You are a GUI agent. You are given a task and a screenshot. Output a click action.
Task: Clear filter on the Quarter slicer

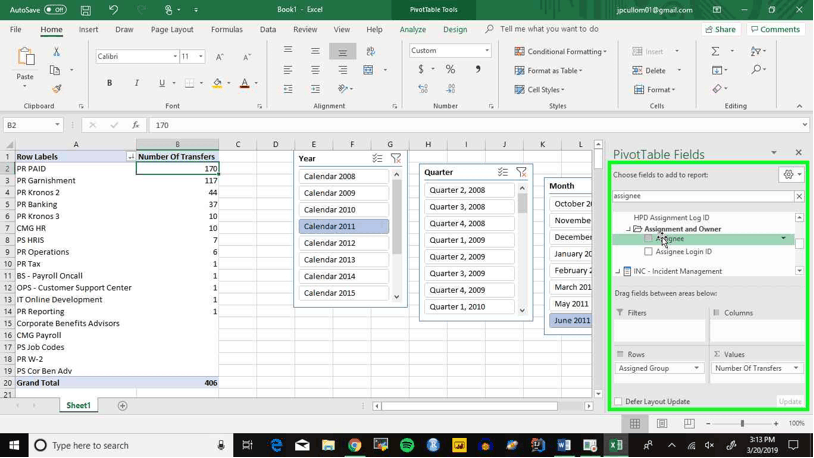click(521, 172)
